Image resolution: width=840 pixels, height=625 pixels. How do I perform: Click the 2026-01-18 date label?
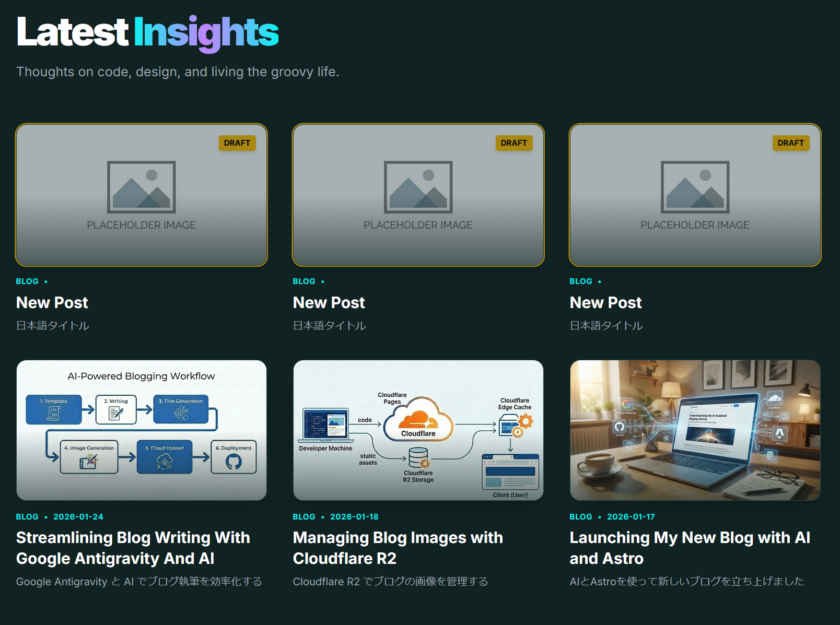tap(354, 517)
